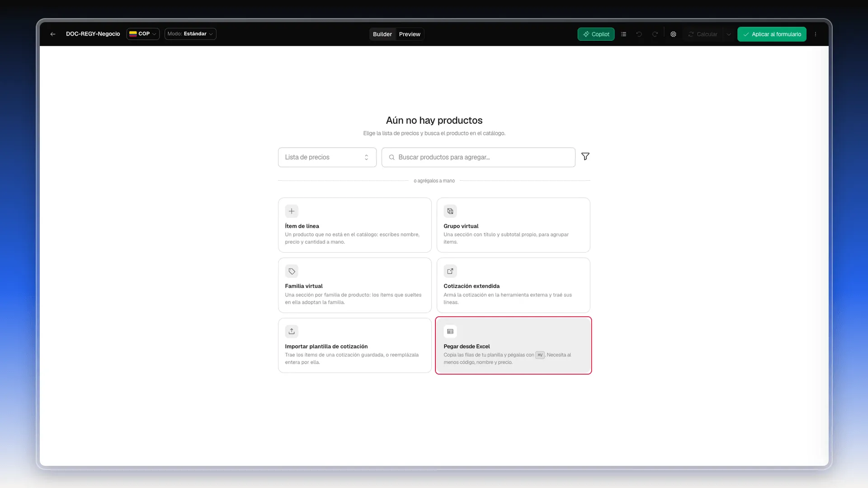The height and width of the screenshot is (488, 868).
Task: Click the external link icon on Cotización extendida
Action: point(450,271)
